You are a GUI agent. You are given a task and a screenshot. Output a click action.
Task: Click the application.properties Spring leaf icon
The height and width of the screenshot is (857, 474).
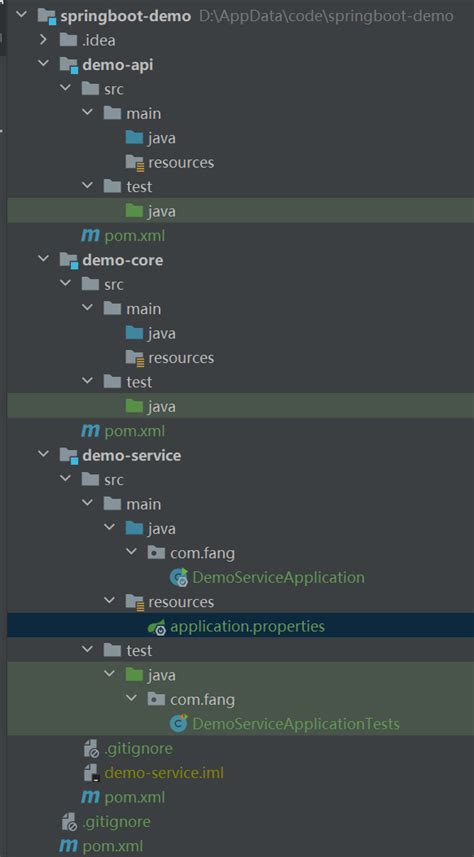pyautogui.click(x=157, y=627)
